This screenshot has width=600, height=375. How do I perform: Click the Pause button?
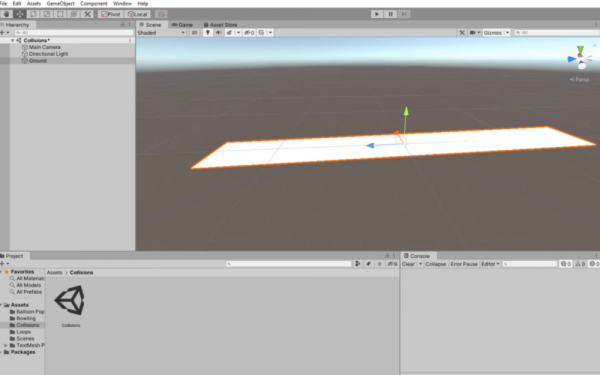[390, 14]
